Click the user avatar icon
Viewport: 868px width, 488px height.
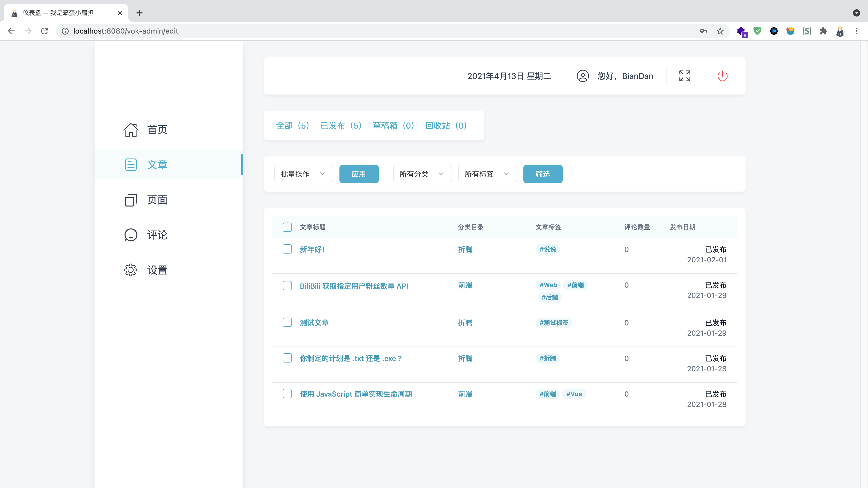click(x=583, y=76)
